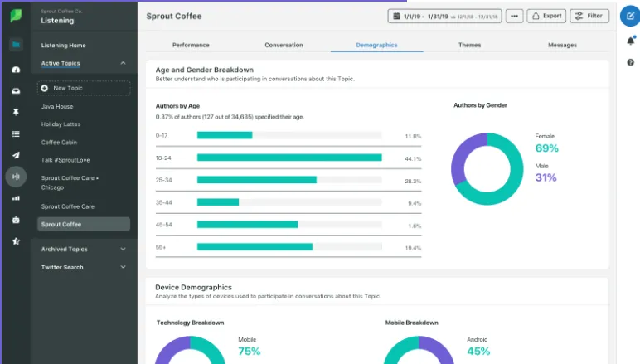Click the Export button

pos(546,16)
